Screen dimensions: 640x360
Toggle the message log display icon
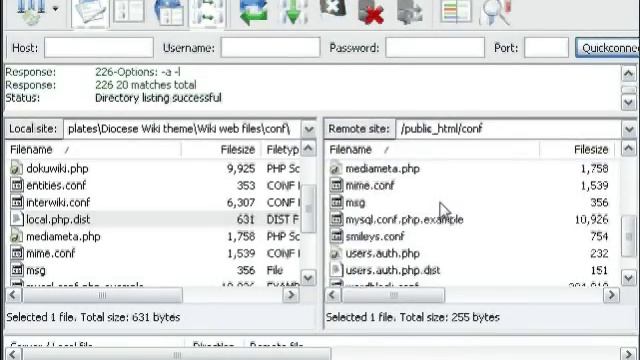pyautogui.click(x=91, y=13)
